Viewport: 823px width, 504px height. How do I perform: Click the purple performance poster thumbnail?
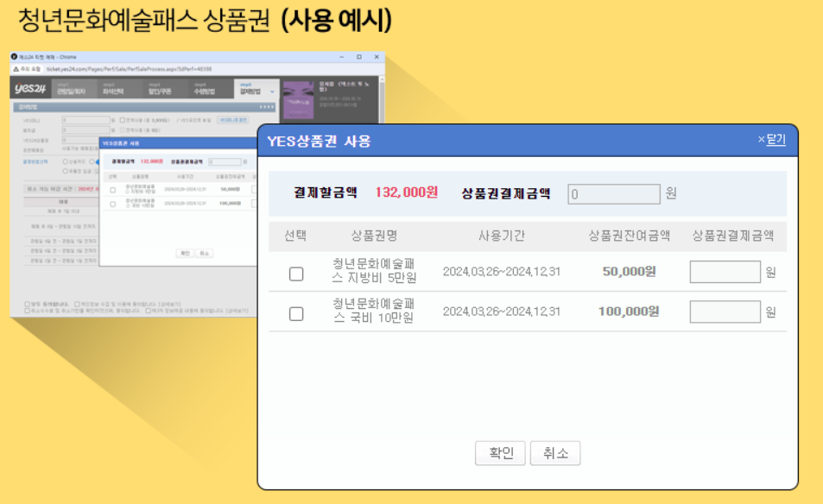pos(298,100)
